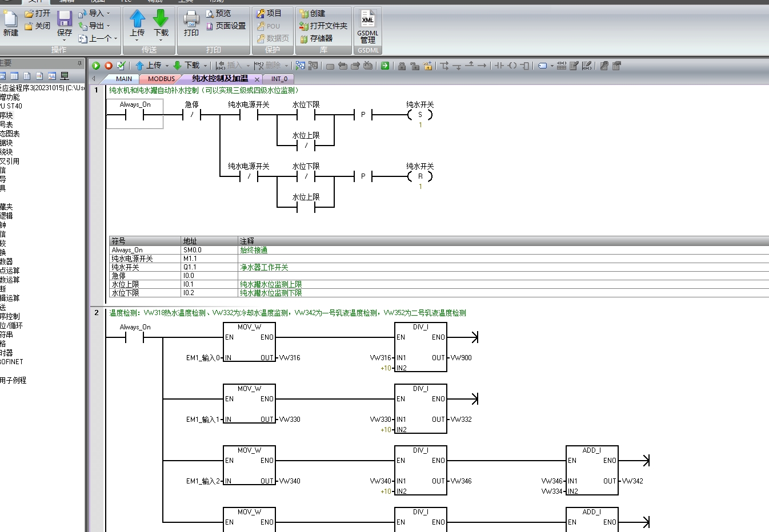Insert branch line down icon
Image resolution: width=769 pixels, height=532 pixels.
[444, 66]
